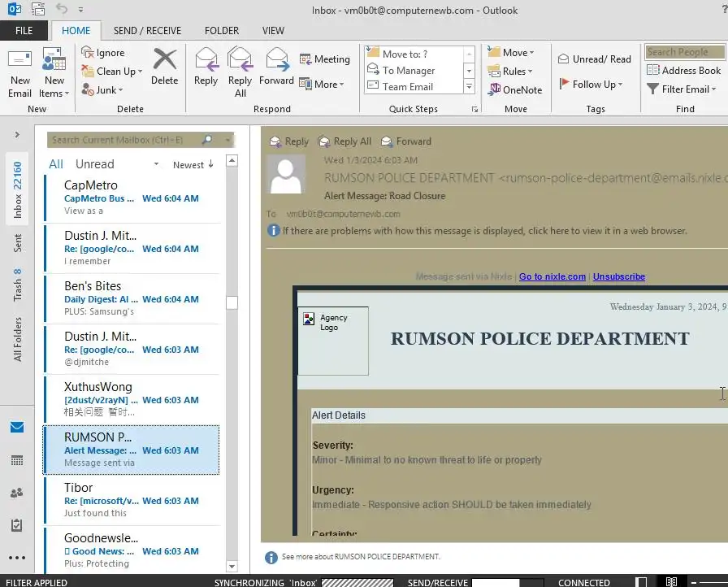The image size is (728, 587).
Task: Click Reply All in the ribbon
Action: tap(240, 72)
